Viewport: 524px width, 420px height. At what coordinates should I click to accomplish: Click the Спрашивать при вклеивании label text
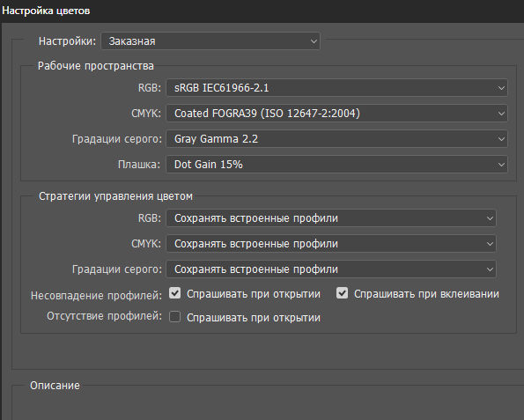pyautogui.click(x=426, y=294)
